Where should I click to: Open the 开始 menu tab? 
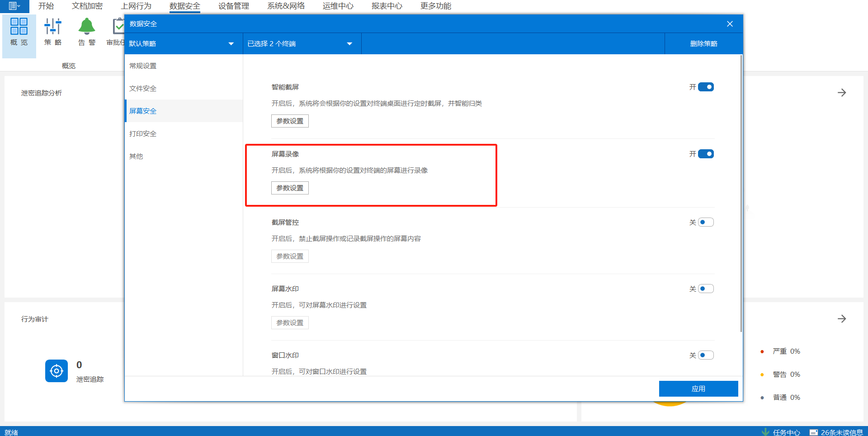click(46, 6)
